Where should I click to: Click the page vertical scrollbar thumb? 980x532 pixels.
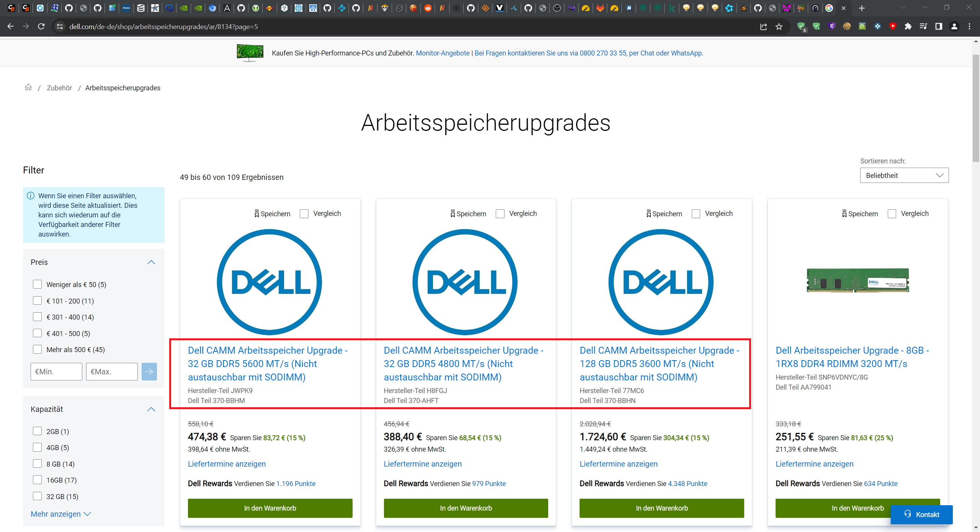pyautogui.click(x=976, y=108)
